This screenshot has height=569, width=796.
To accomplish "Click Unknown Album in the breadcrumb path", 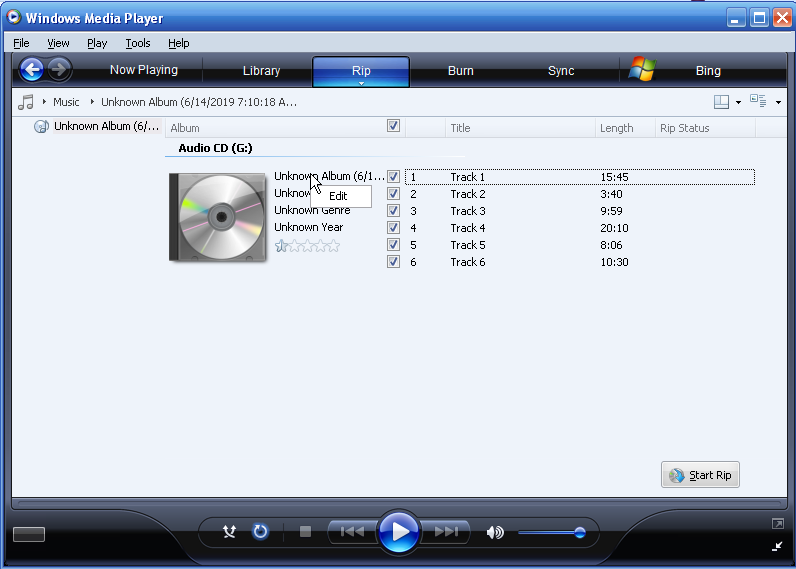I will 198,102.
